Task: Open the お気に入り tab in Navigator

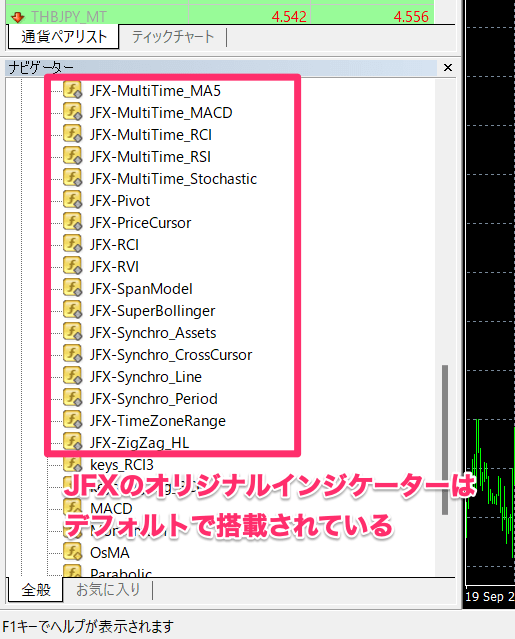Action: click(x=108, y=589)
